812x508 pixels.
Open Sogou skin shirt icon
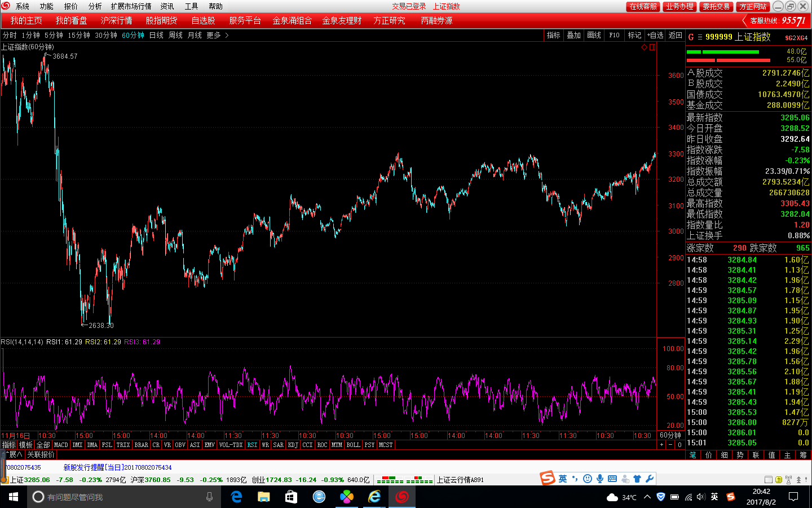click(637, 479)
